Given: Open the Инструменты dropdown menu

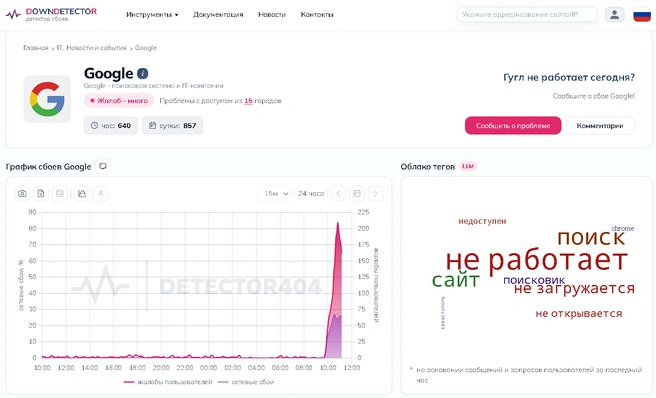Looking at the screenshot, I should [x=152, y=15].
